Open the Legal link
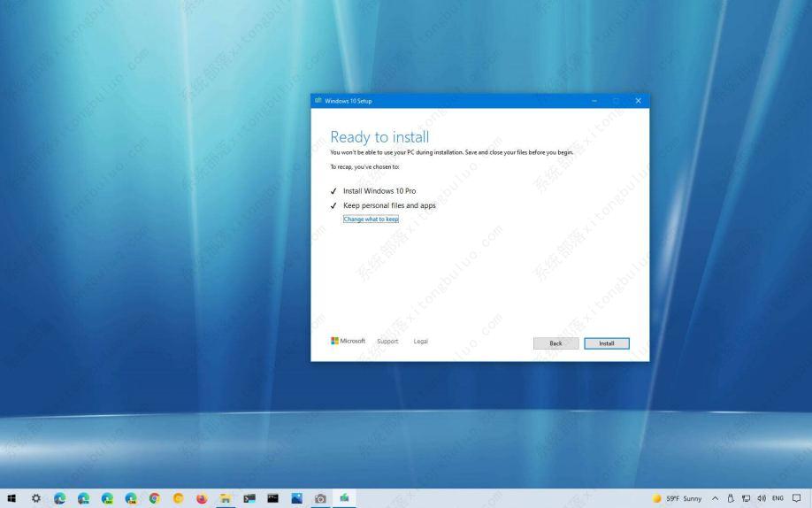812x508 pixels. tap(420, 342)
